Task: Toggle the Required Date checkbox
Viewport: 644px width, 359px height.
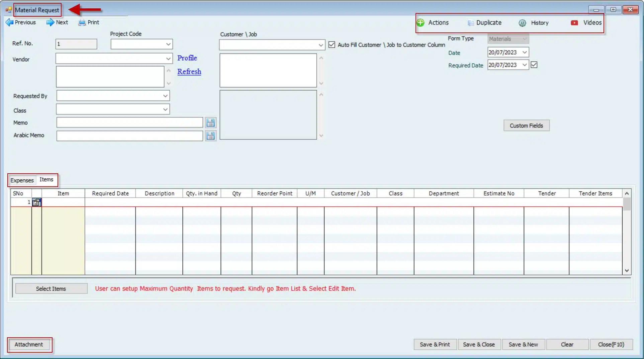Action: tap(534, 65)
